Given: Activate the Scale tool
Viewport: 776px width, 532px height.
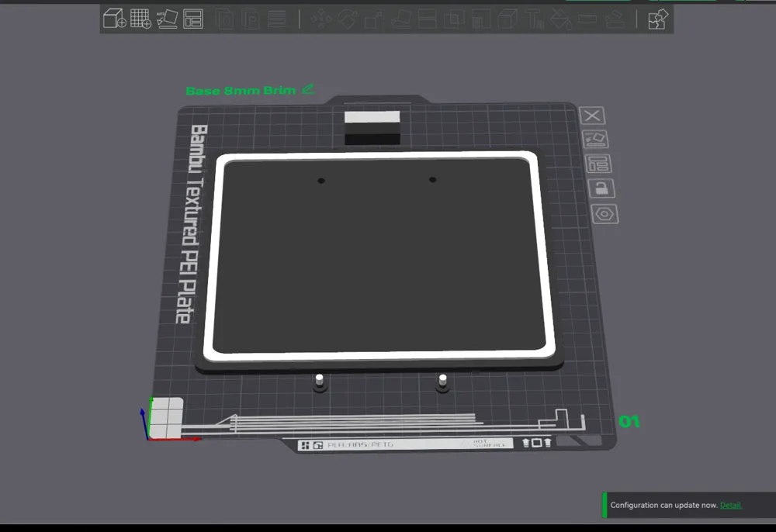Looking at the screenshot, I should 374,19.
